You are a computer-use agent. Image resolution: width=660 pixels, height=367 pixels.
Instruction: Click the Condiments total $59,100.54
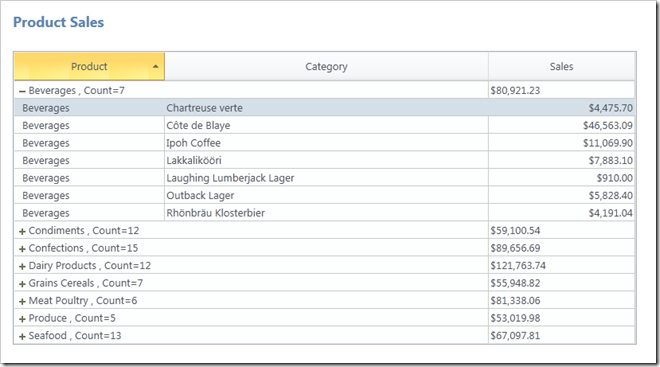pos(515,231)
